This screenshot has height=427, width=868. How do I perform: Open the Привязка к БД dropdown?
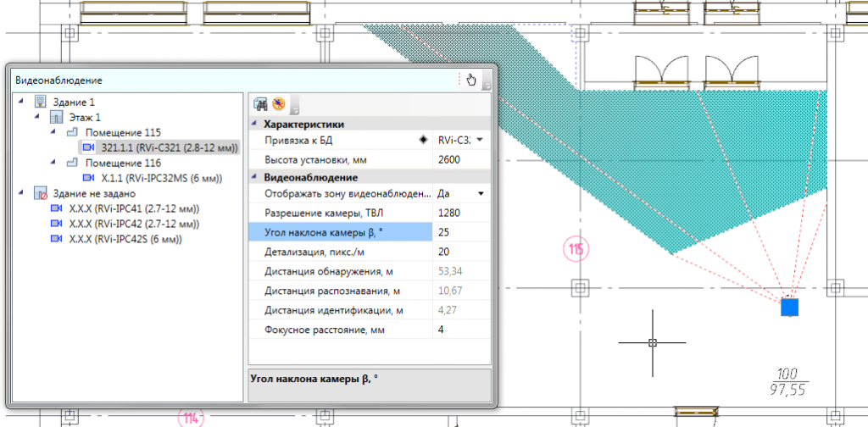point(480,140)
